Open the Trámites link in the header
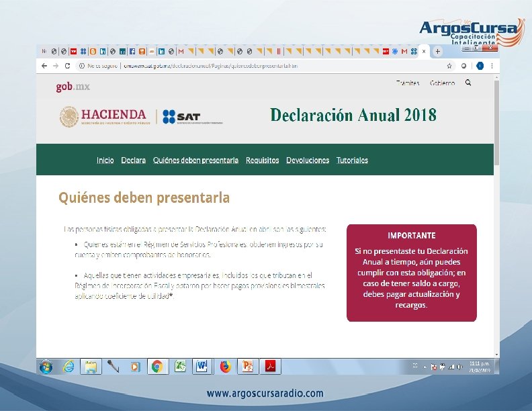Image resolution: width=532 pixels, height=411 pixels. coord(408,83)
